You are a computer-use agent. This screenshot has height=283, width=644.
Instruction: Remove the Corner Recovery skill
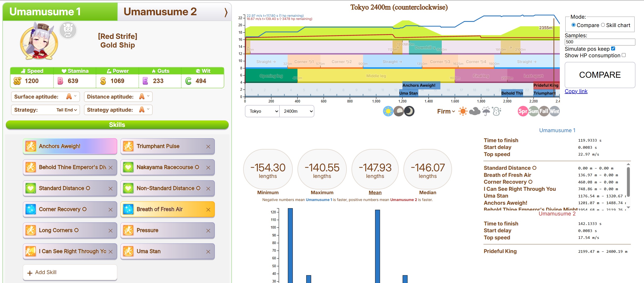tap(111, 210)
